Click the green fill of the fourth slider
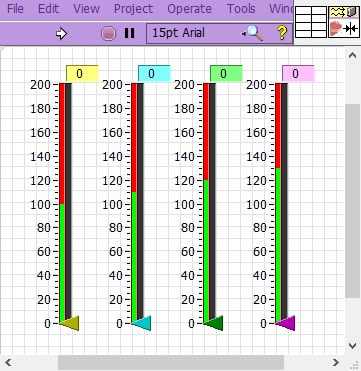The width and height of the screenshot is (361, 371). 278,245
